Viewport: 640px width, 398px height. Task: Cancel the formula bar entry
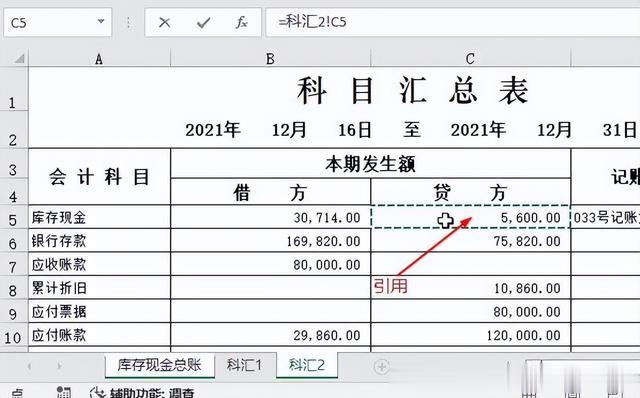coord(164,22)
